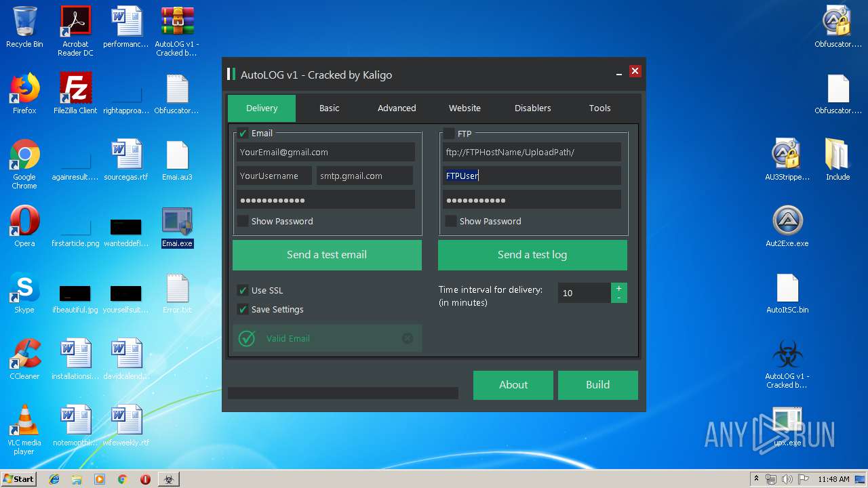This screenshot has width=868, height=488.
Task: Select the upx.exe desktop icon
Action: tap(787, 426)
